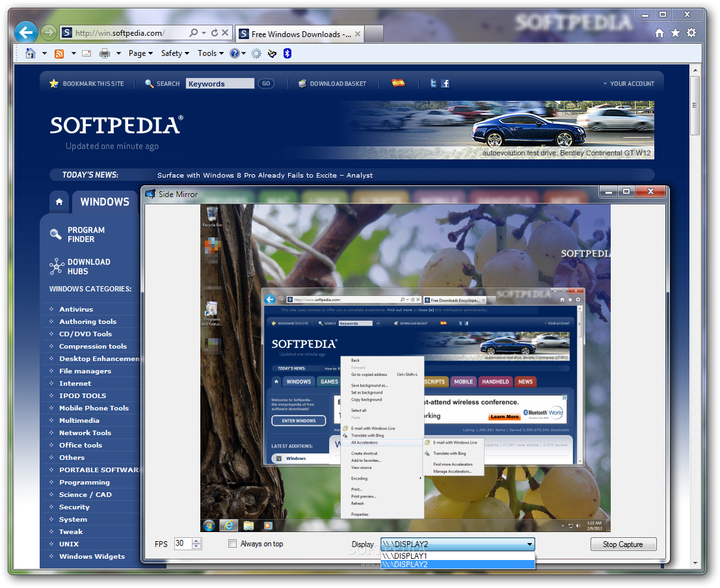This screenshot has width=720, height=588.
Task: Open a new empty browser tab
Action: [374, 34]
